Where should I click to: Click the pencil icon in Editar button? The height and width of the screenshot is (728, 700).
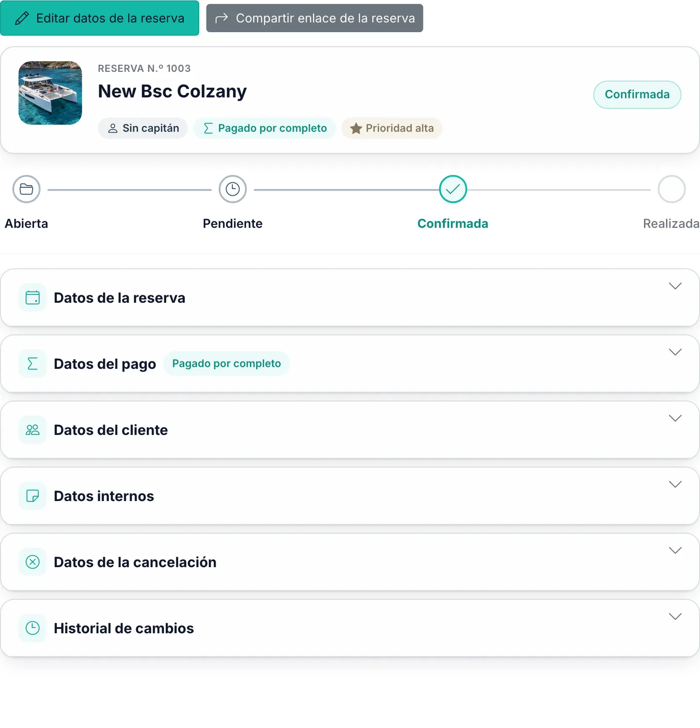coord(22,18)
